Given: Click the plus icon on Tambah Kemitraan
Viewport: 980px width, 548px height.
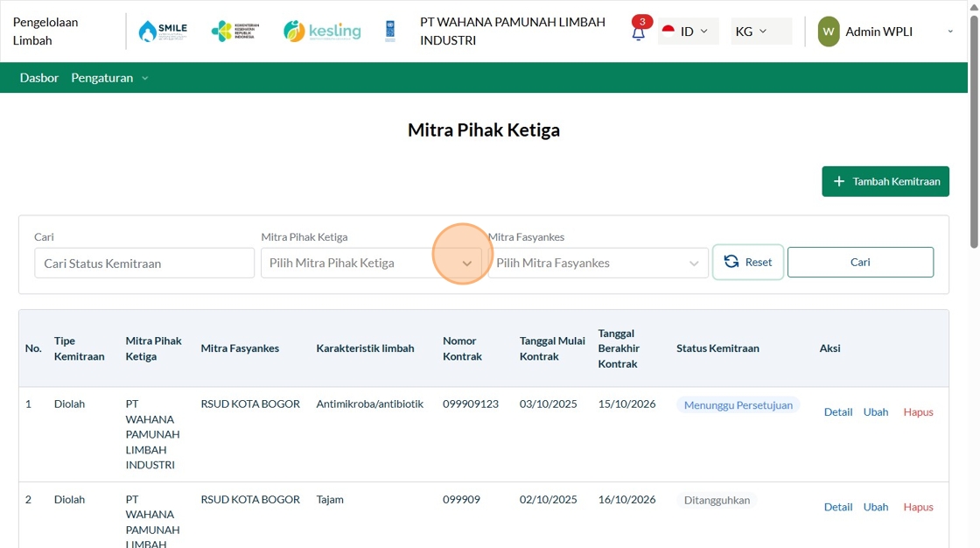Looking at the screenshot, I should [x=839, y=181].
